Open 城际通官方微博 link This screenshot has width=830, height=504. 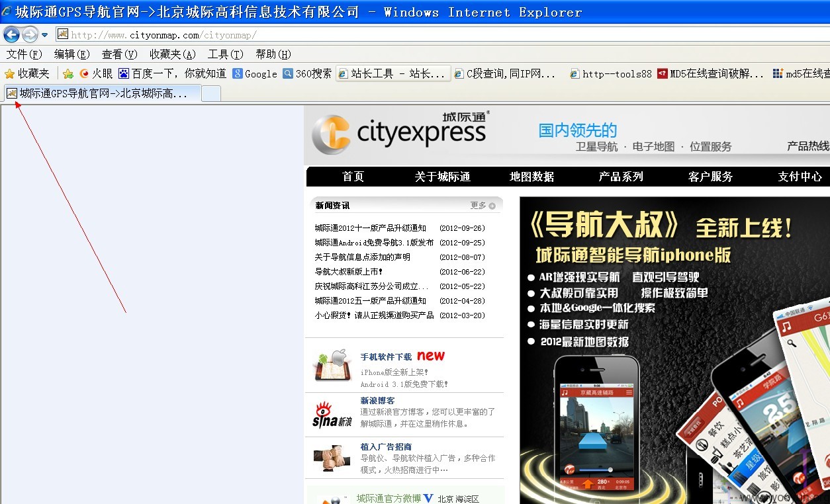pyautogui.click(x=389, y=498)
